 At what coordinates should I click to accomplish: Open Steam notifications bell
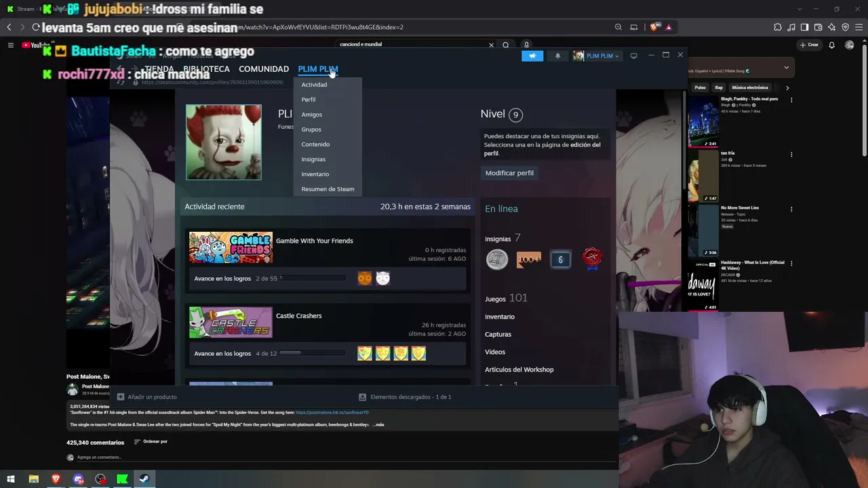[x=557, y=56]
